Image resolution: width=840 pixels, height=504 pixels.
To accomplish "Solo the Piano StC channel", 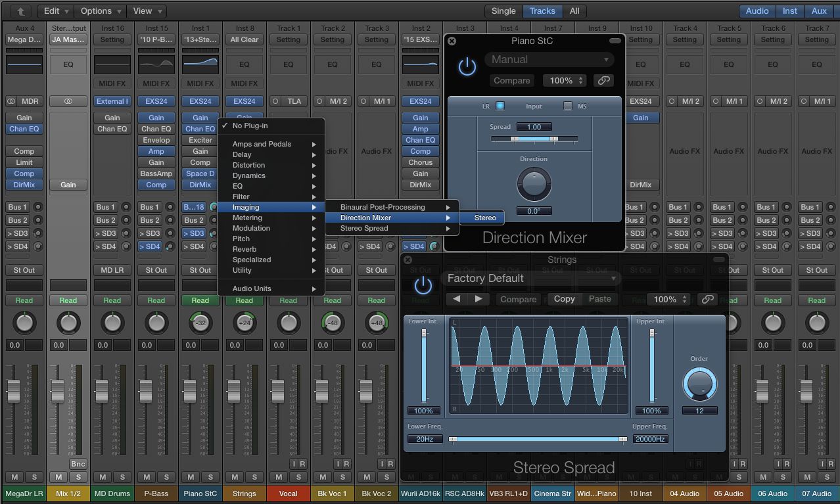I will click(x=210, y=477).
